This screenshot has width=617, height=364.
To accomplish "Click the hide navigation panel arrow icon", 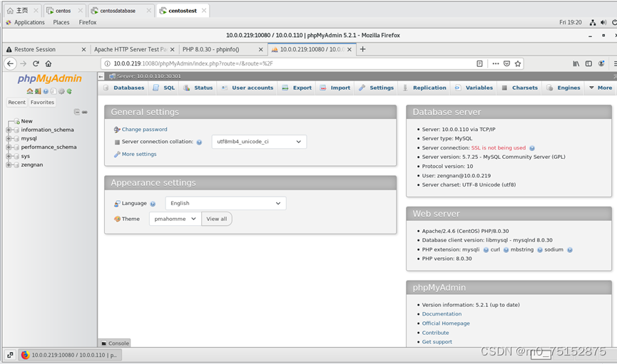I will pos(101,76).
